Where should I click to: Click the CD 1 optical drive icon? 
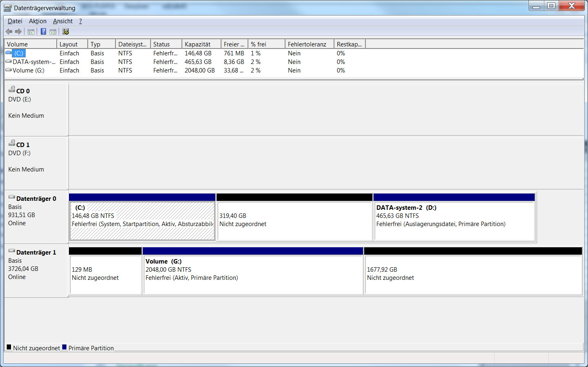point(12,143)
